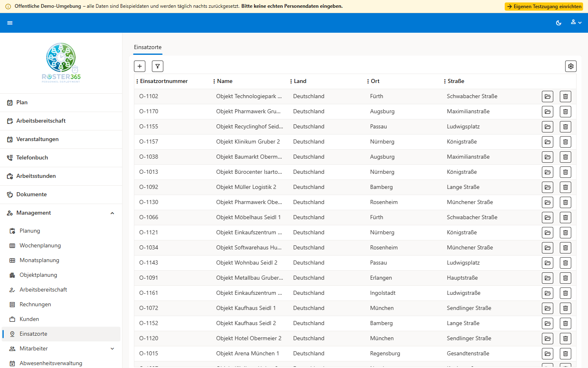The image size is (588, 368).
Task: Open Dokumente in the sidebar
Action: 61,195
